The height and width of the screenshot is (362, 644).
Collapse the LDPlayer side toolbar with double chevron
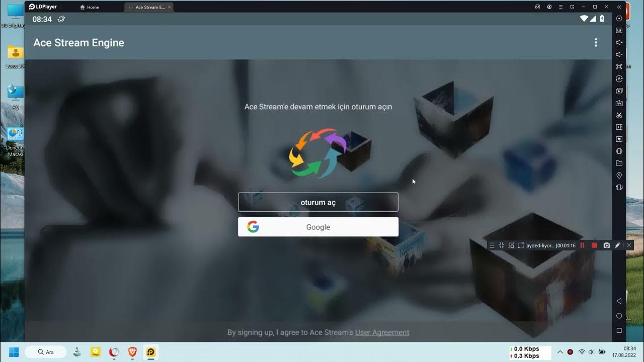coord(619,7)
